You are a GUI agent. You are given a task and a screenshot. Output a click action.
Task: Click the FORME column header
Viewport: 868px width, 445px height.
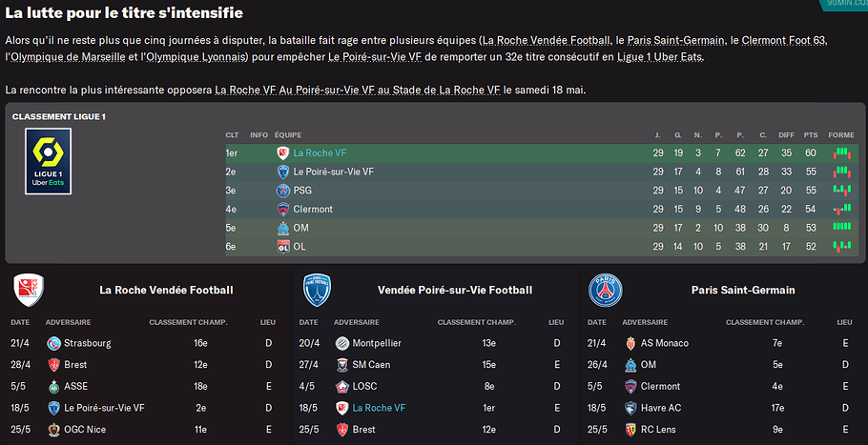[x=841, y=134]
